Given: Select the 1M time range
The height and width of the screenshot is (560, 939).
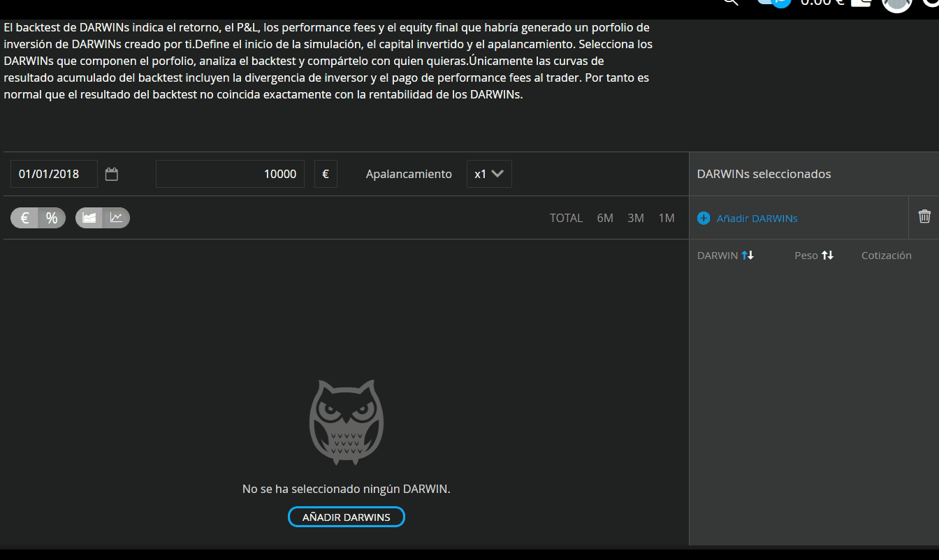Looking at the screenshot, I should click(x=667, y=218).
